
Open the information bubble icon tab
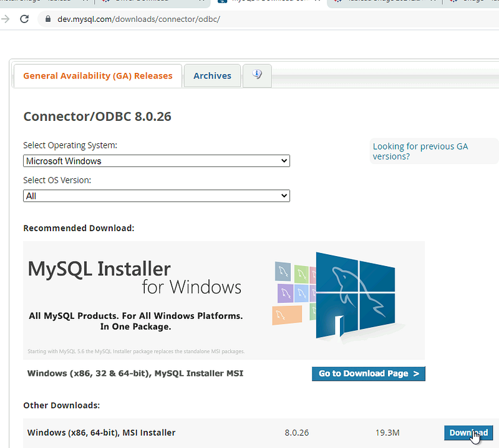(x=257, y=75)
